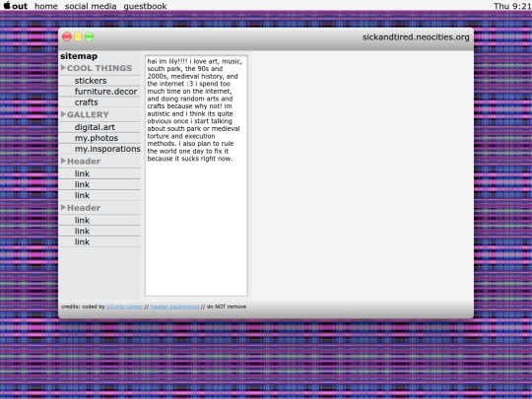Click the yellow minimize circle icon
Screen dimensions: 532x399
78,36
